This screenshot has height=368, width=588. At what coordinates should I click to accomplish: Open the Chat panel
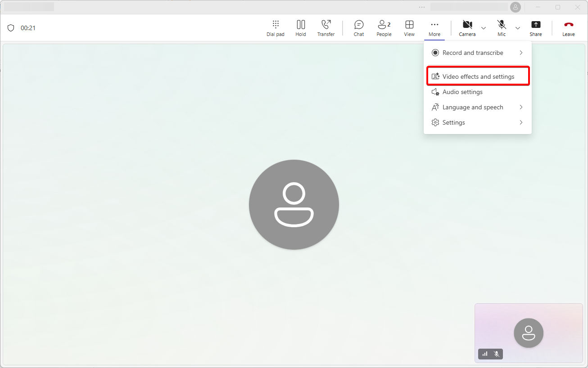click(x=359, y=28)
